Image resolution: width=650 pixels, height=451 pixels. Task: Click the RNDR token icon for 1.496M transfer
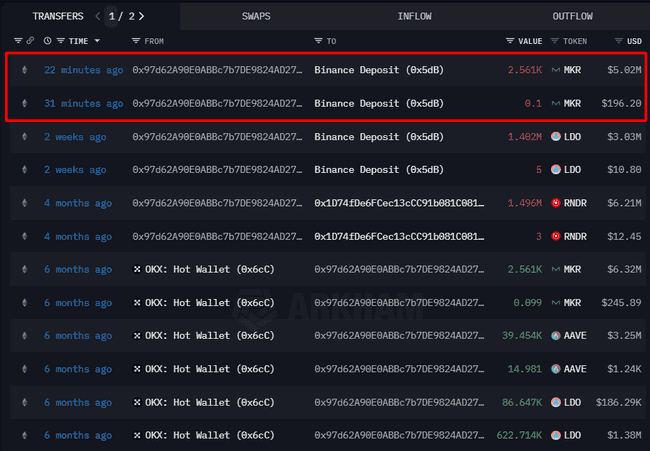click(x=556, y=203)
